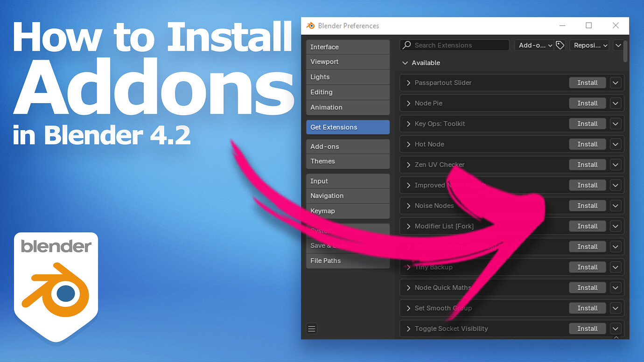644x362 pixels.
Task: Go to the Editing preferences
Action: click(348, 92)
